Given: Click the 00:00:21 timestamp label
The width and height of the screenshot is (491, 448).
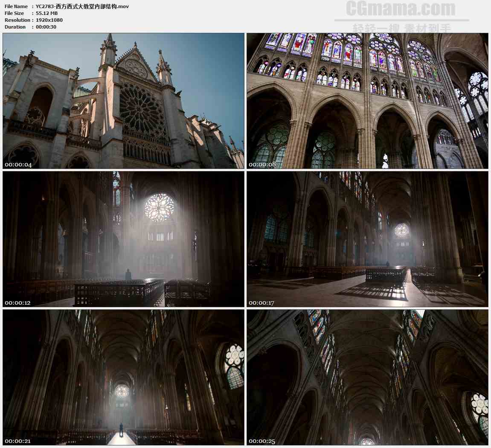Looking at the screenshot, I should pos(17,441).
